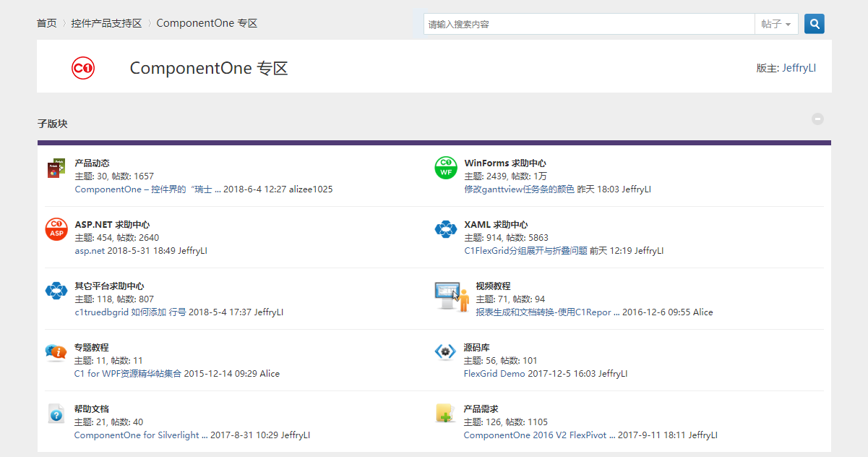Open post '报表生成和文档转换-使用C1Repor ...'
Image resolution: width=868 pixels, height=457 pixels.
point(548,312)
